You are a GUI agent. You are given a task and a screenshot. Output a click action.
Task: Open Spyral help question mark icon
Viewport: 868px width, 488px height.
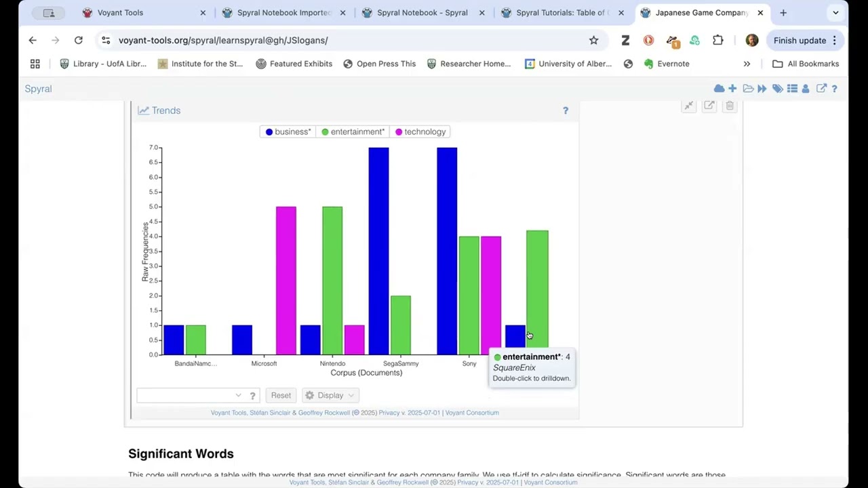pyautogui.click(x=835, y=89)
